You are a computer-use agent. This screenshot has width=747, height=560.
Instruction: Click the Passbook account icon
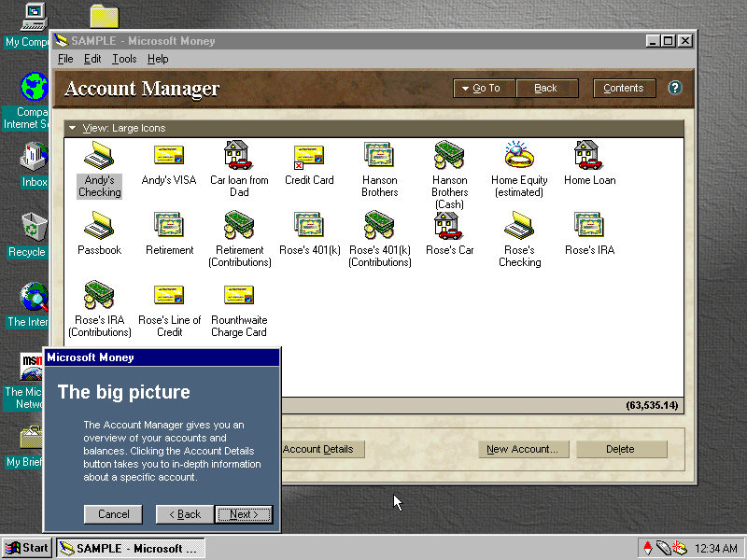[x=99, y=225]
